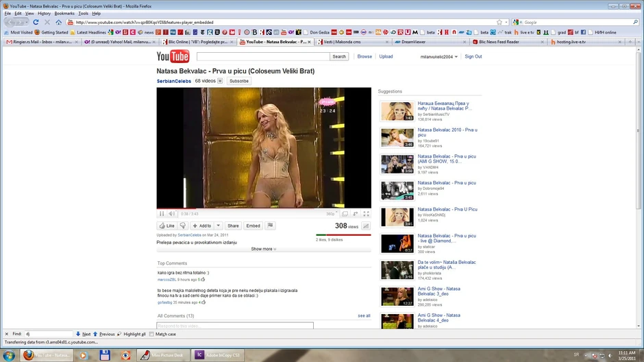Enter fullscreen mode in the video player
Screen dimensions: 644x362
[367, 214]
